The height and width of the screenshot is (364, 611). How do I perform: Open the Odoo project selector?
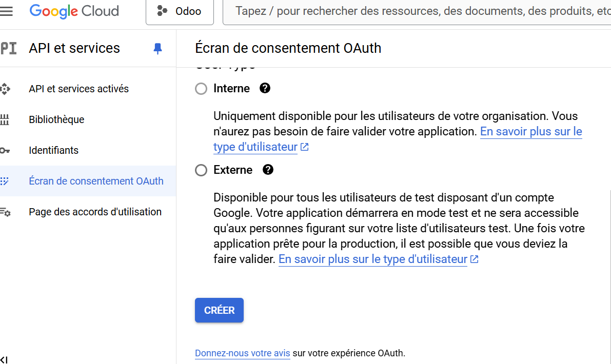[x=180, y=11]
